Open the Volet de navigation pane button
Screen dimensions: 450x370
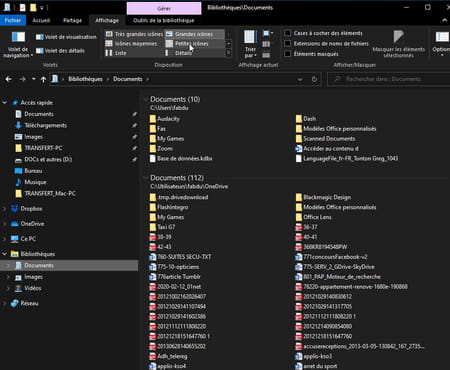pos(18,44)
